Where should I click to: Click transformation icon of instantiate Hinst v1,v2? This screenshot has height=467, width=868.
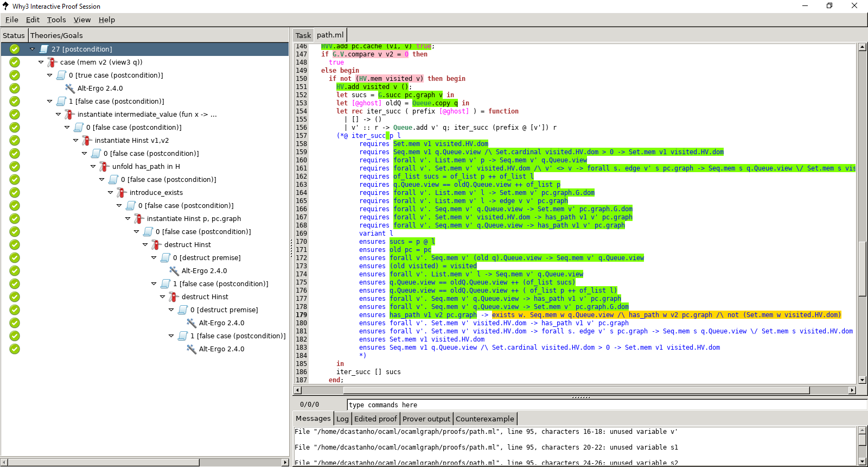87,140
